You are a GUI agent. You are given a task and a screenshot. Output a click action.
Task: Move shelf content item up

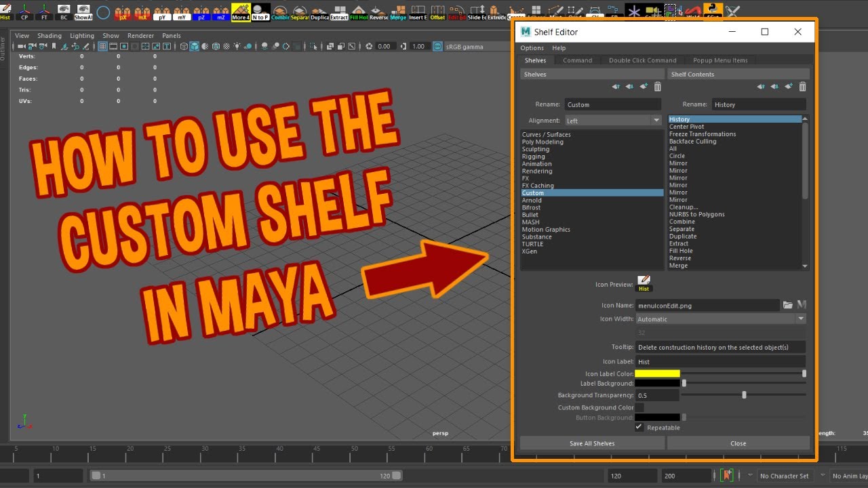pos(761,87)
